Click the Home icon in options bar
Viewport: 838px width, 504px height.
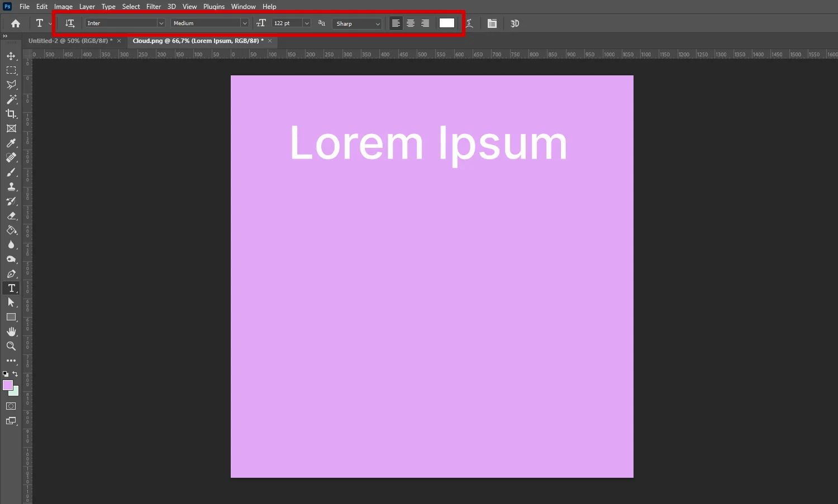[16, 23]
